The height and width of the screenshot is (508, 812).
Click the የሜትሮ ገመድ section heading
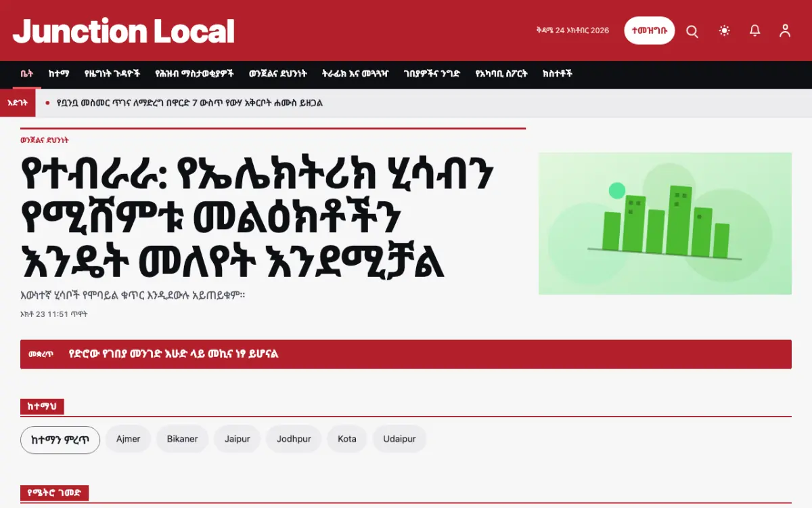[x=54, y=493]
